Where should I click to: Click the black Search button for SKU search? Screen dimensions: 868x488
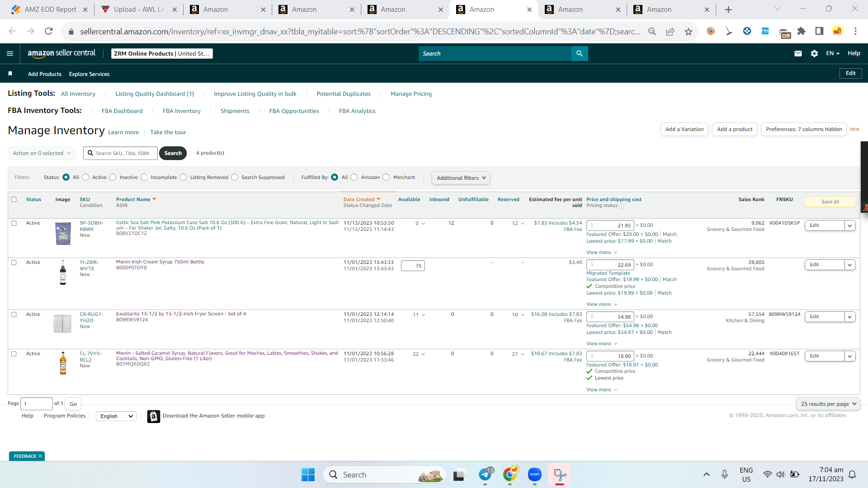point(173,153)
